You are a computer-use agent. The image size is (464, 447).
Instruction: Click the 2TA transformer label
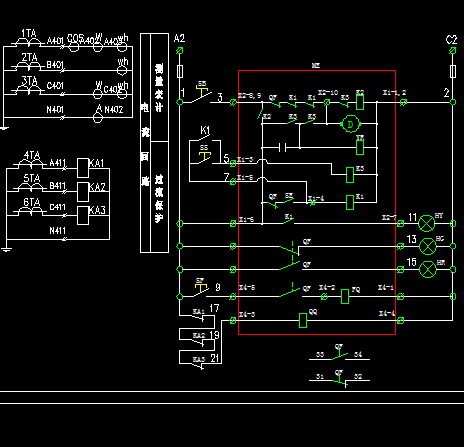[30, 57]
